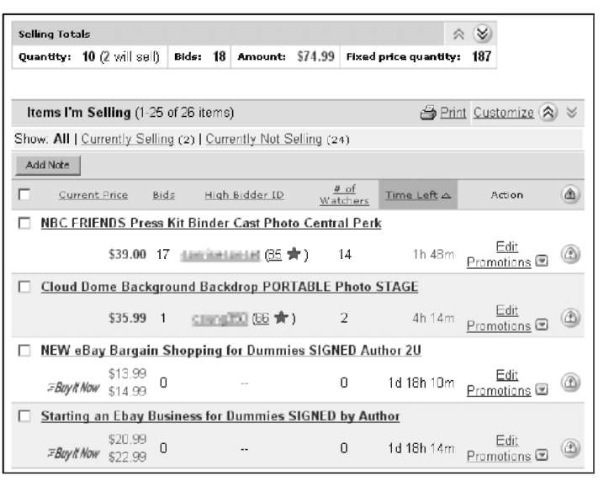
Task: Open the action dropdown in the NBC FRIENDS row
Action: click(542, 261)
